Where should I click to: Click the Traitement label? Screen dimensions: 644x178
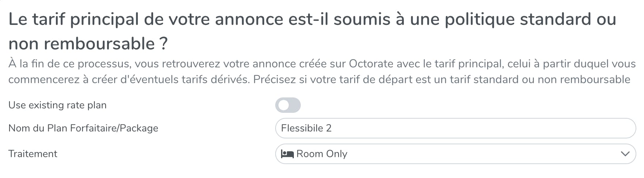pos(33,154)
